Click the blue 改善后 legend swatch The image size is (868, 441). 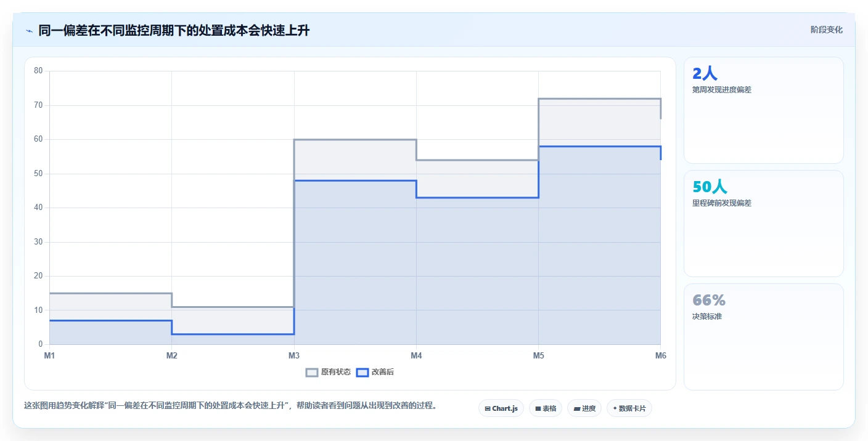pos(362,372)
